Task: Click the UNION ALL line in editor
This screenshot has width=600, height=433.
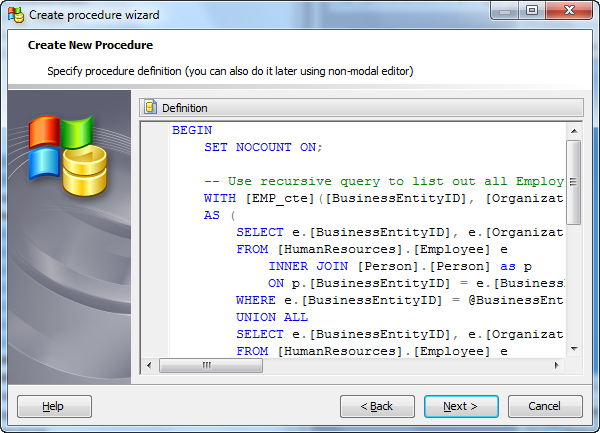Action: coord(270,317)
